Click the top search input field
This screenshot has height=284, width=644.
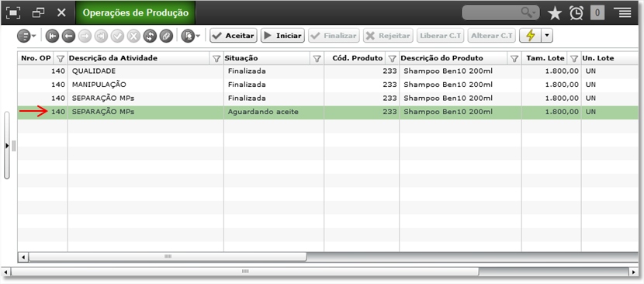(491, 12)
